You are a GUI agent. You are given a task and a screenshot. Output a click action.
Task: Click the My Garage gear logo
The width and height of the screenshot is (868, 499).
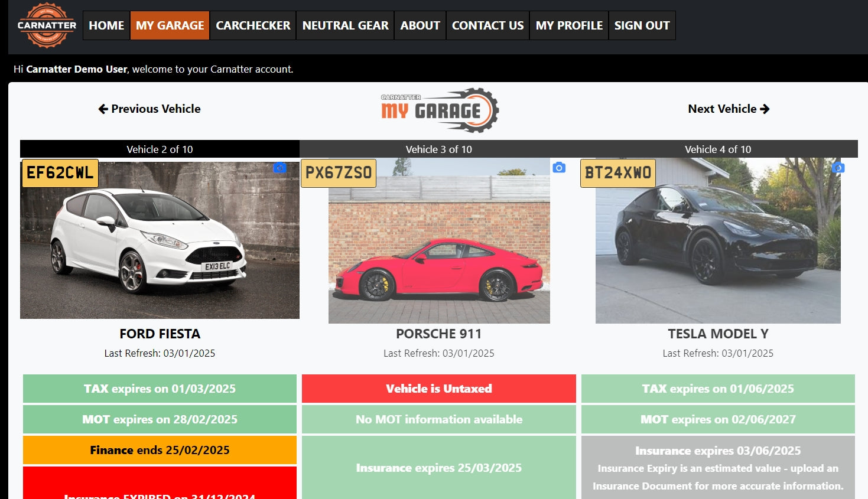click(440, 110)
